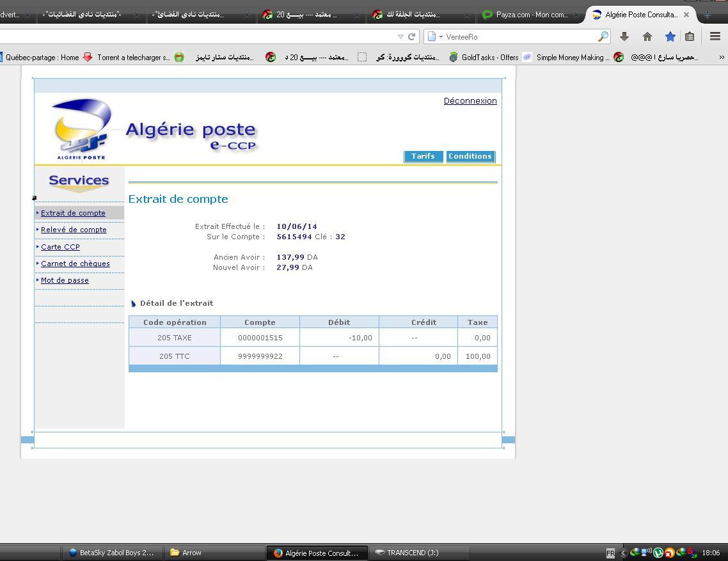
Task: Open the منتديات كووورة bookmark
Action: [399, 58]
